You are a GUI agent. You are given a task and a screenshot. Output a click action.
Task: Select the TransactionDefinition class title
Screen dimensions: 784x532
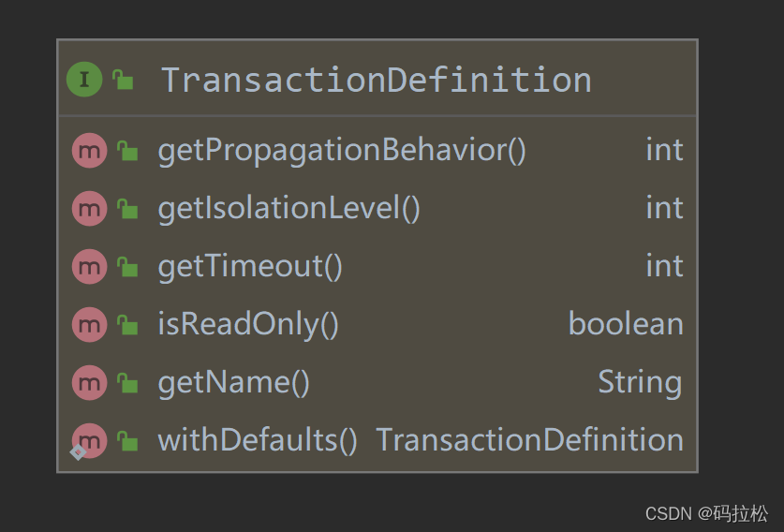tap(376, 80)
